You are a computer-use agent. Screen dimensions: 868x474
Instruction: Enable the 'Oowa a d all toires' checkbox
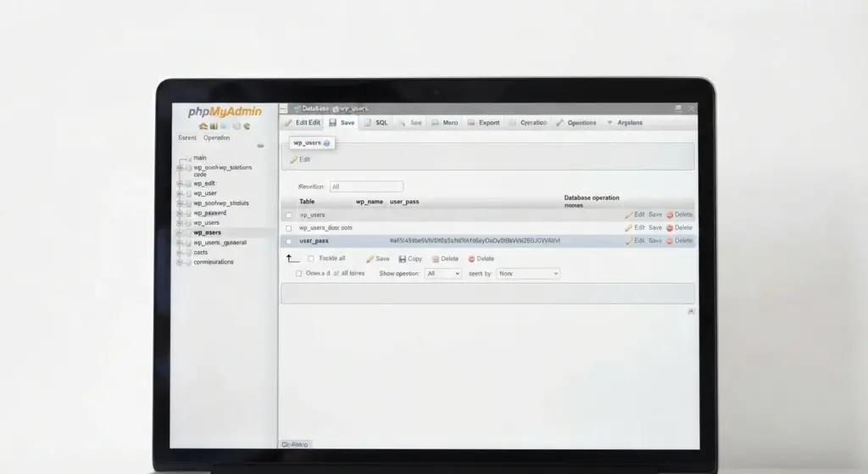[x=299, y=274]
